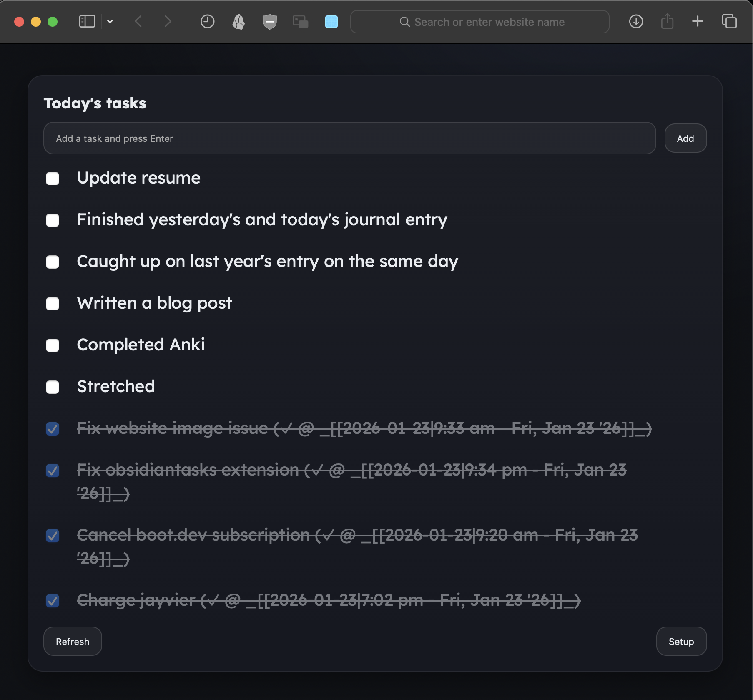753x700 pixels.
Task: Open a new tab with plus icon
Action: [x=698, y=22]
